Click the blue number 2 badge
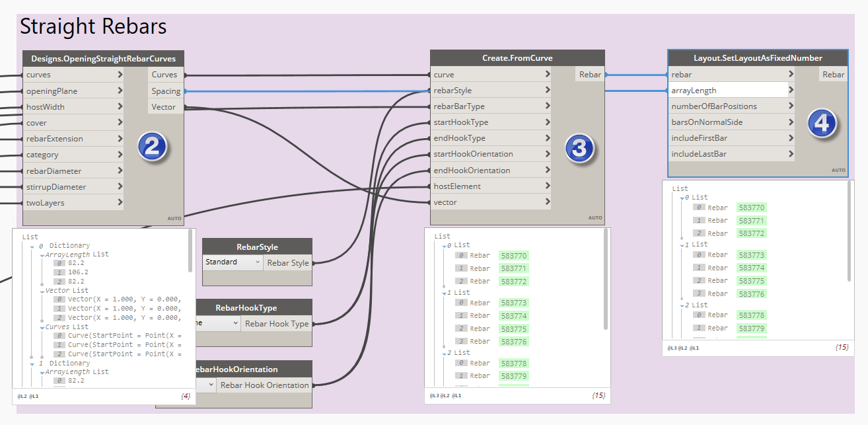The image size is (868, 425). 151,147
